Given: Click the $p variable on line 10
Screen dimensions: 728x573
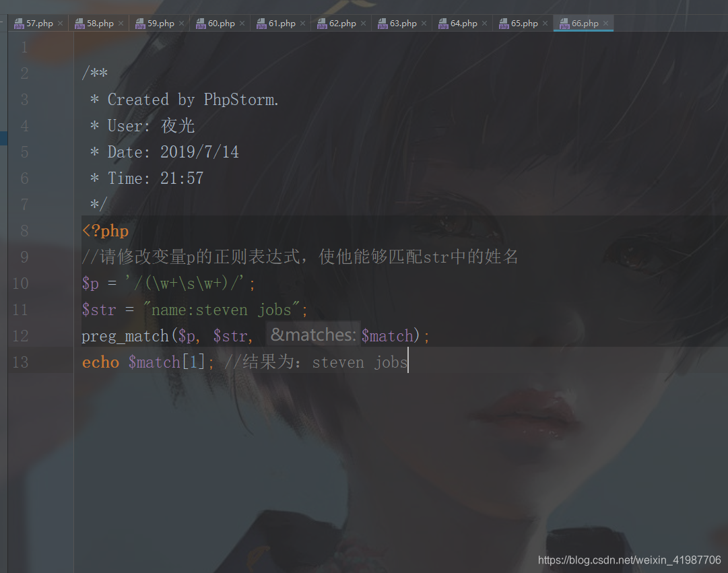Looking at the screenshot, I should pos(90,283).
